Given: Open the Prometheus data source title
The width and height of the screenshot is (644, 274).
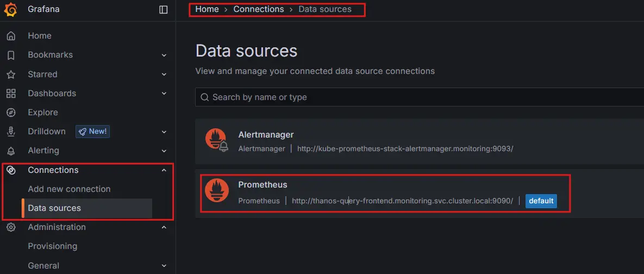Looking at the screenshot, I should (x=263, y=185).
